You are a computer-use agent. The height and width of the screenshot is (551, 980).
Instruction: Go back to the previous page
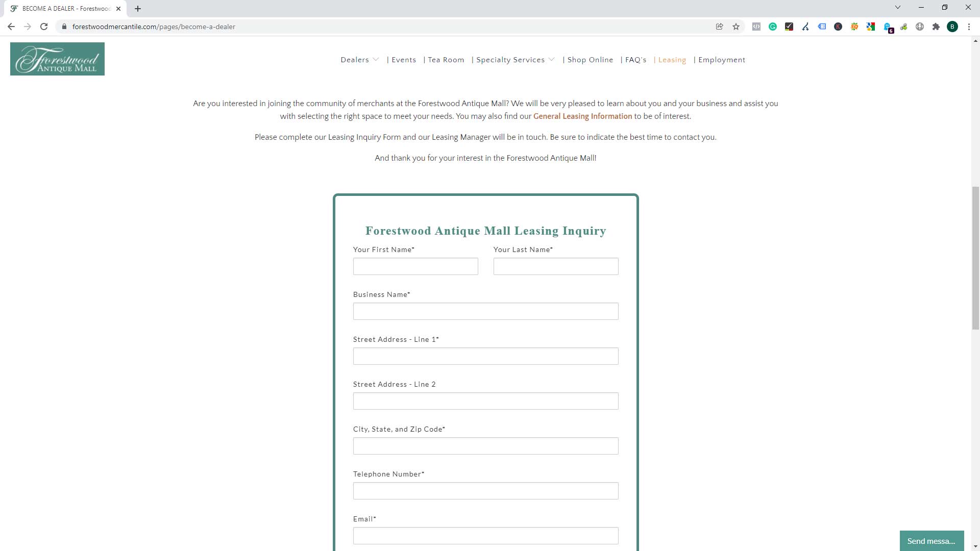pyautogui.click(x=11, y=27)
